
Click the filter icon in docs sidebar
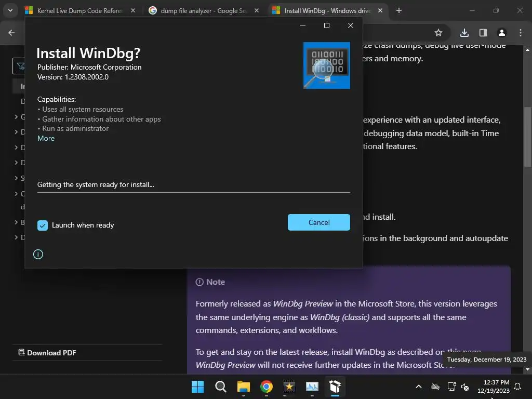pyautogui.click(x=20, y=66)
